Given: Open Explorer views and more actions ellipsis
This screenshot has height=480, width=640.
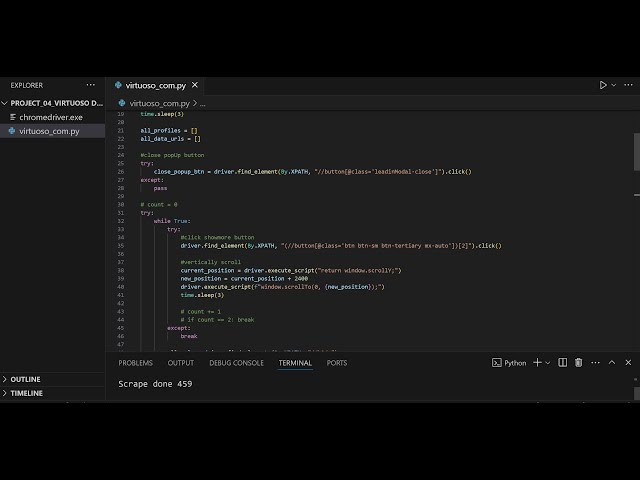Looking at the screenshot, I should coord(91,85).
